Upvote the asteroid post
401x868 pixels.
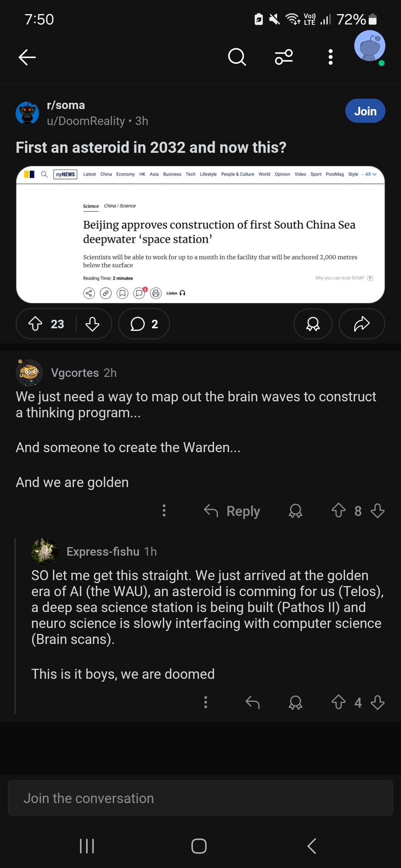pyautogui.click(x=35, y=324)
